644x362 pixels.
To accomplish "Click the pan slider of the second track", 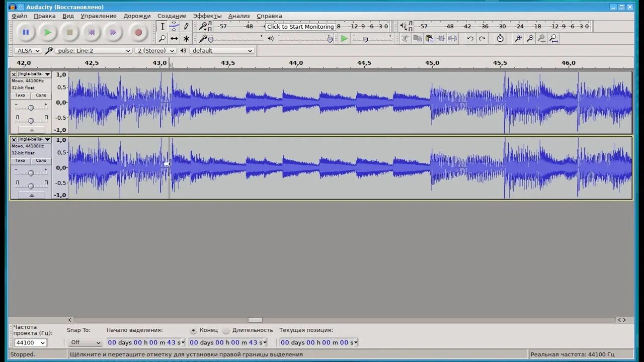I will coord(31,186).
